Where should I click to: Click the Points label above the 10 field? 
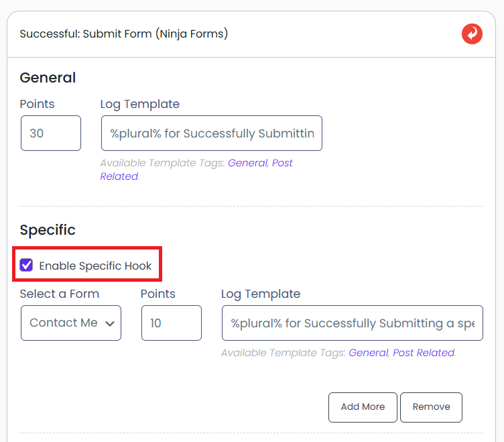[x=158, y=294]
